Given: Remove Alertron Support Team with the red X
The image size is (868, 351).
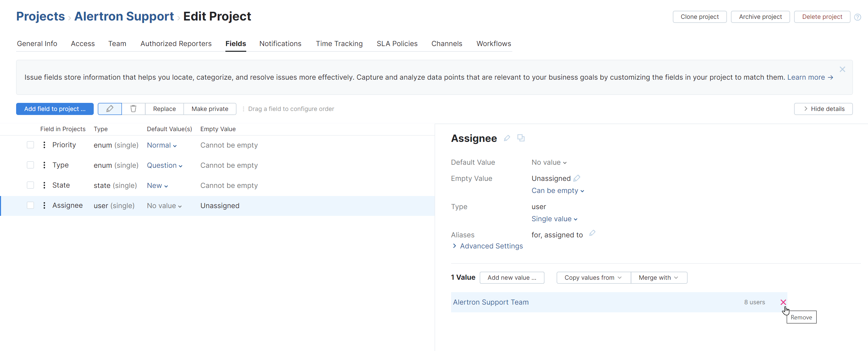Looking at the screenshot, I should 784,302.
